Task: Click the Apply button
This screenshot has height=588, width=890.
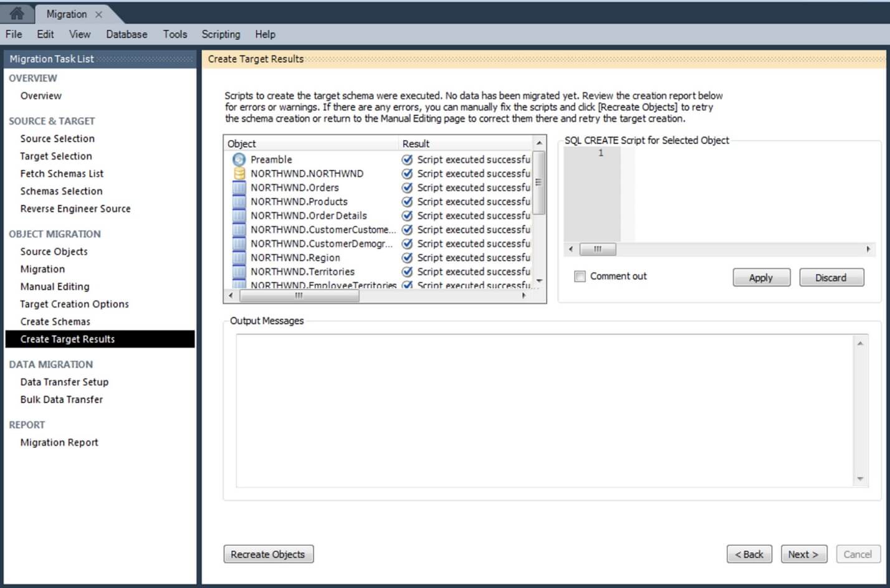Action: (x=761, y=278)
